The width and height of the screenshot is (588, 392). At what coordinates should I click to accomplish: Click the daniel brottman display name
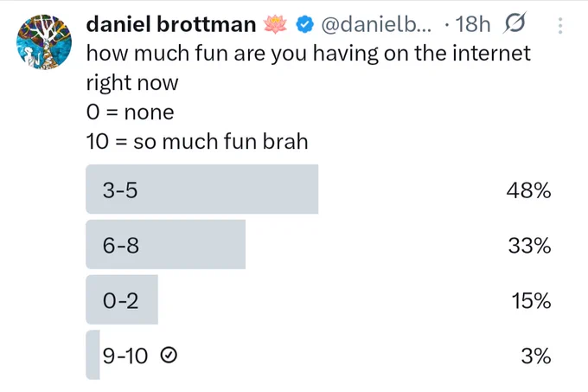click(x=171, y=24)
